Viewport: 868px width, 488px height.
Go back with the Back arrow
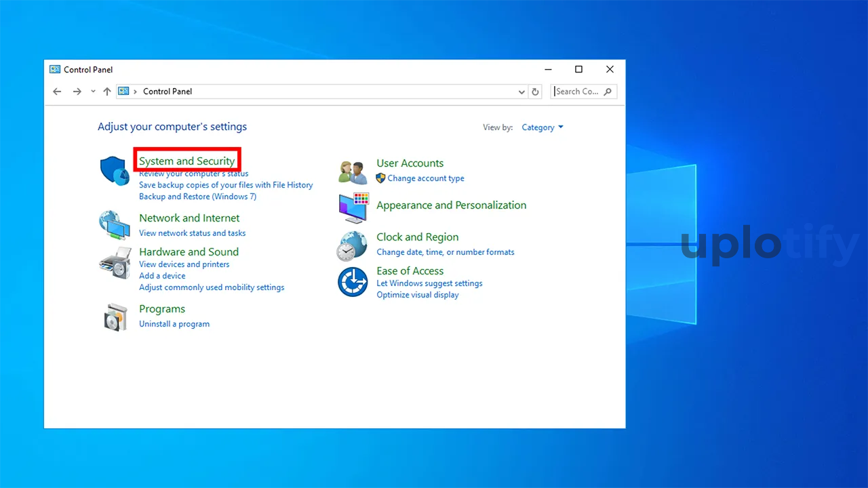point(57,91)
